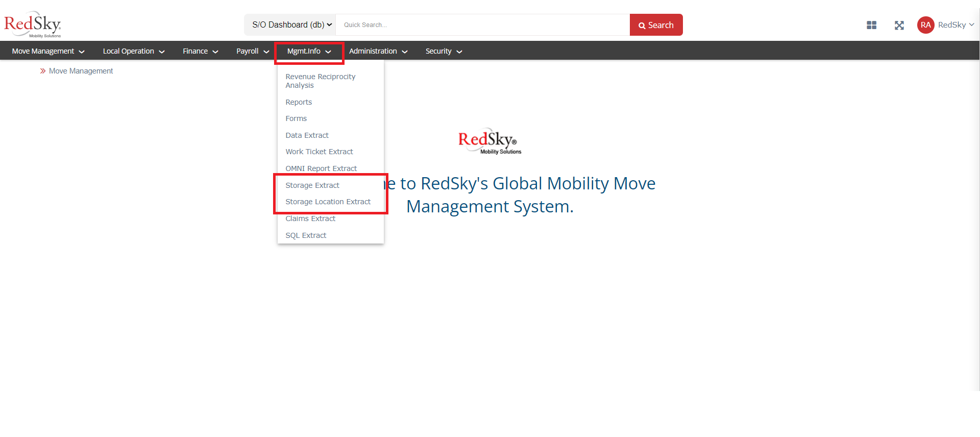The width and height of the screenshot is (980, 437).
Task: Select Storage Extract menu entry
Action: click(x=312, y=185)
